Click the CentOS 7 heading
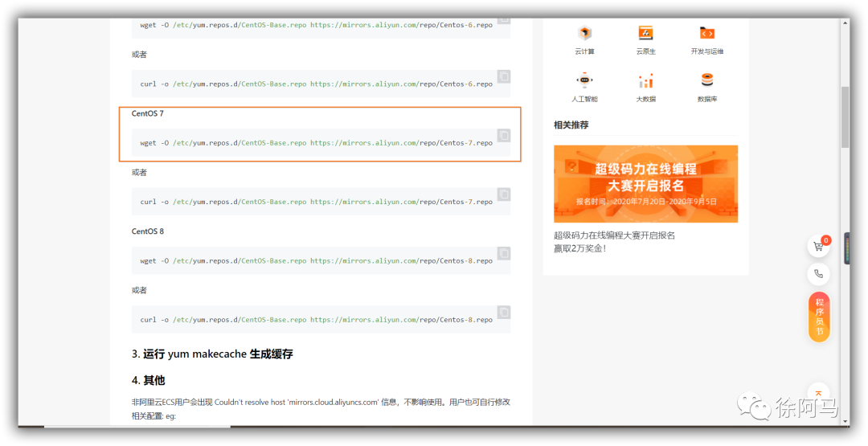Image resolution: width=868 pixels, height=446 pixels. click(x=148, y=113)
